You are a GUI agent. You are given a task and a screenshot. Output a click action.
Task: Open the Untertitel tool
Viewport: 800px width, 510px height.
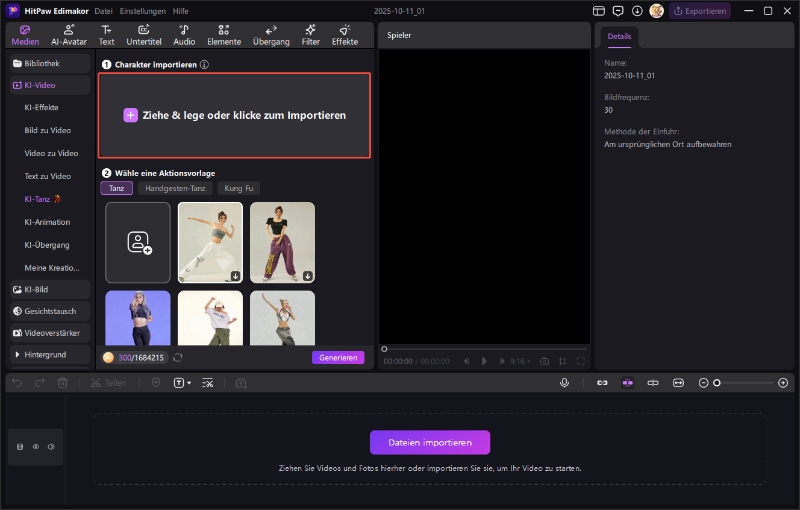pos(144,35)
